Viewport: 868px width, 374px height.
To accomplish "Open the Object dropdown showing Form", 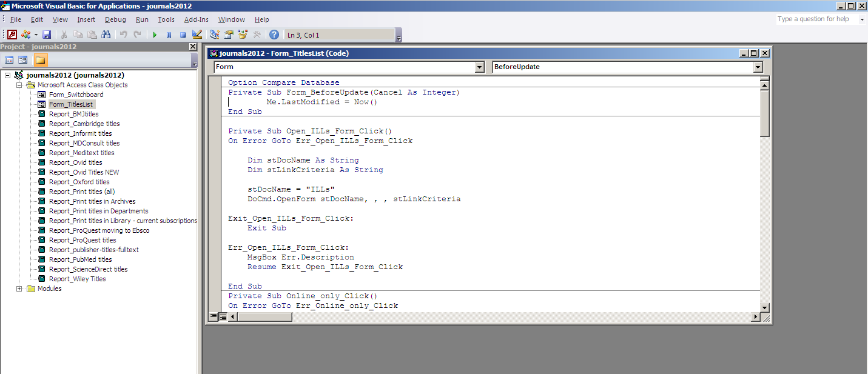I will click(x=480, y=67).
